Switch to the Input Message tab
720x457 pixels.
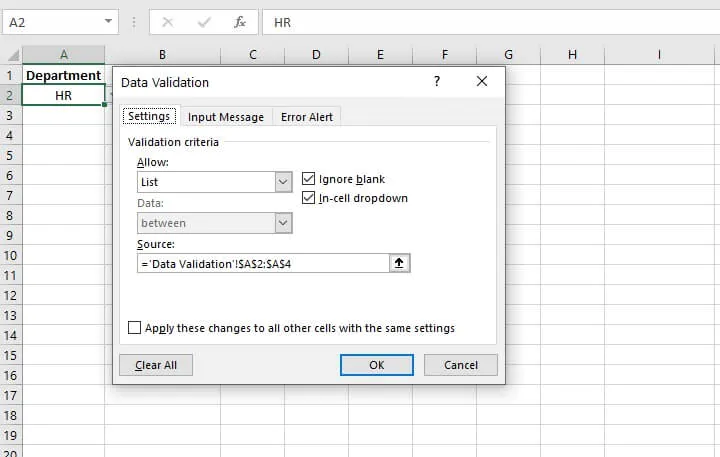point(226,117)
